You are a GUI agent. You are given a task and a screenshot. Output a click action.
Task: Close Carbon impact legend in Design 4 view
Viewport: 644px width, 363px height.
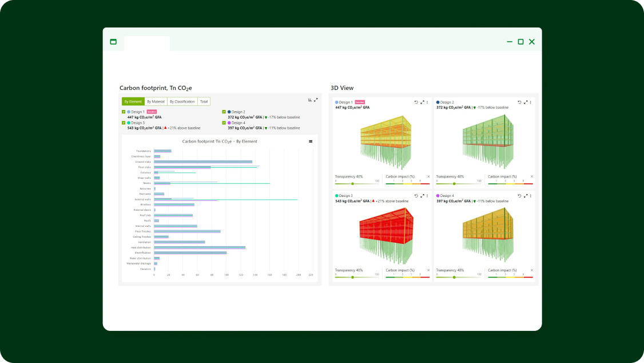point(531,270)
